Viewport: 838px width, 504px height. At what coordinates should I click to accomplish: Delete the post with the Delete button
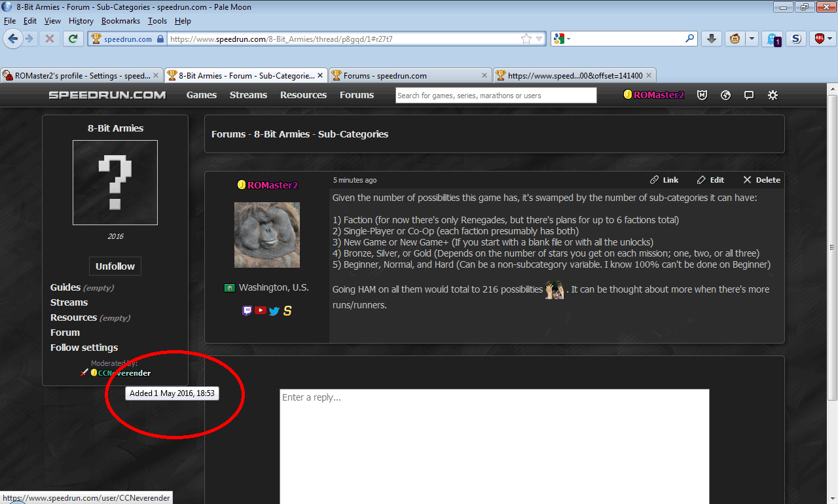[x=761, y=180]
